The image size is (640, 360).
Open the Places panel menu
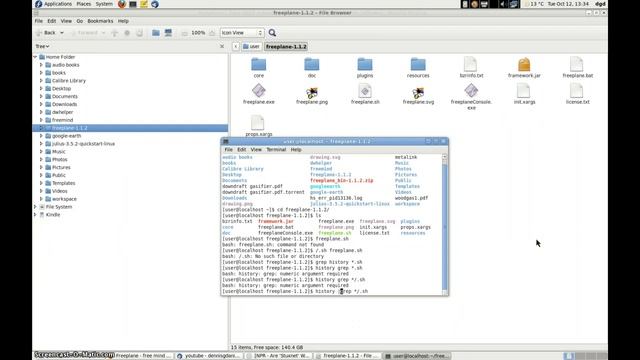tap(83, 4)
